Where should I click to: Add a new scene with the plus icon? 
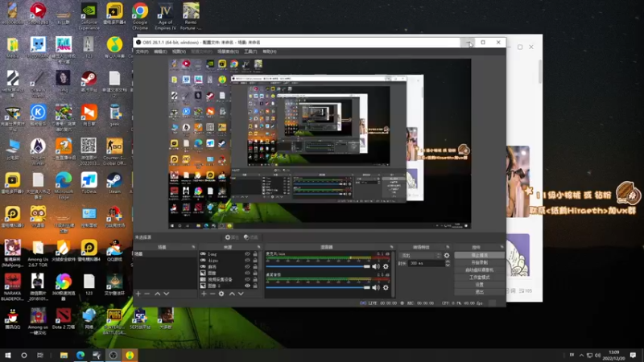tap(138, 294)
